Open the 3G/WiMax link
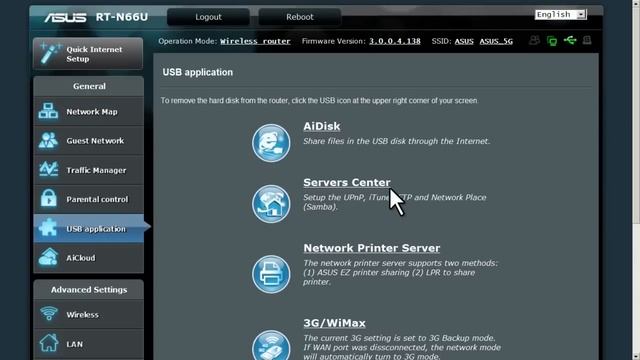The width and height of the screenshot is (640, 360). (334, 323)
